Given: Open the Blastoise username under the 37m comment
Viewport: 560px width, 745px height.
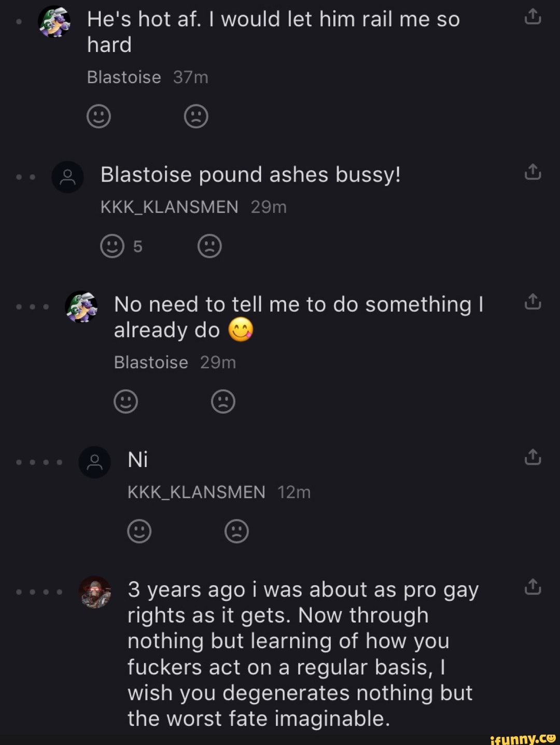Looking at the screenshot, I should pos(124,77).
